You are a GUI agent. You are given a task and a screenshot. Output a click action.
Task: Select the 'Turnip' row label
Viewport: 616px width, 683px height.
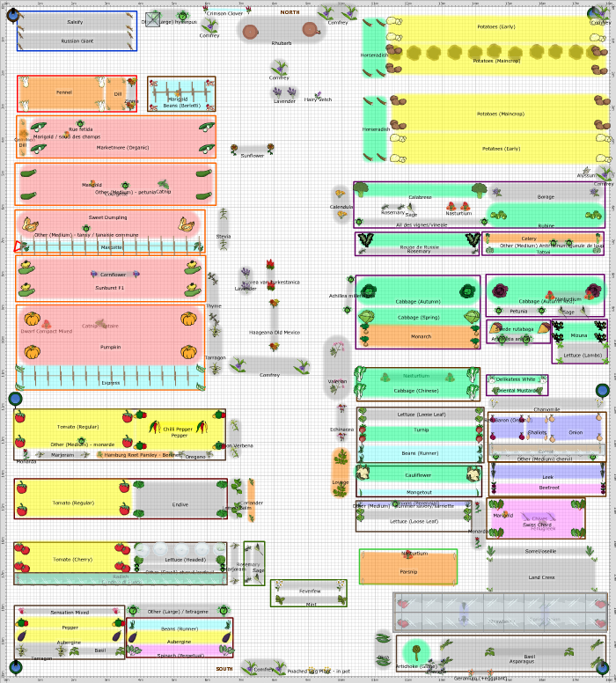coord(421,430)
